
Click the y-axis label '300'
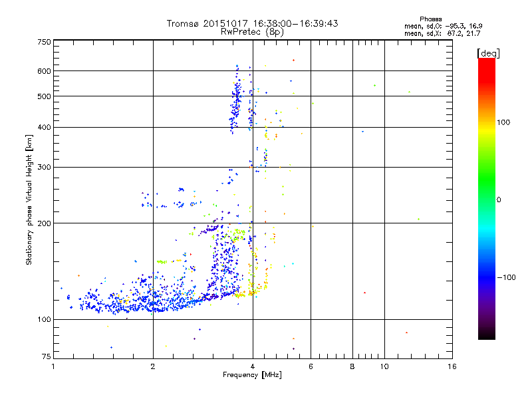pyautogui.click(x=44, y=168)
